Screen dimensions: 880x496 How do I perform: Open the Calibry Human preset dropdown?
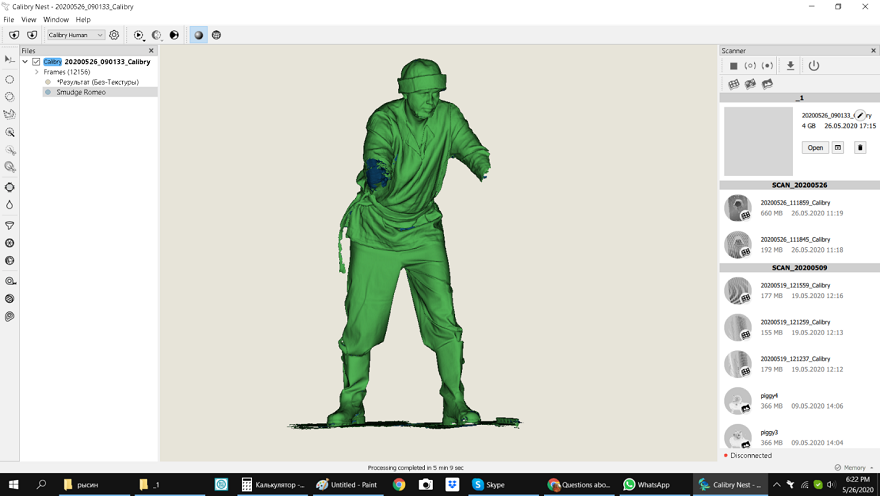[76, 35]
